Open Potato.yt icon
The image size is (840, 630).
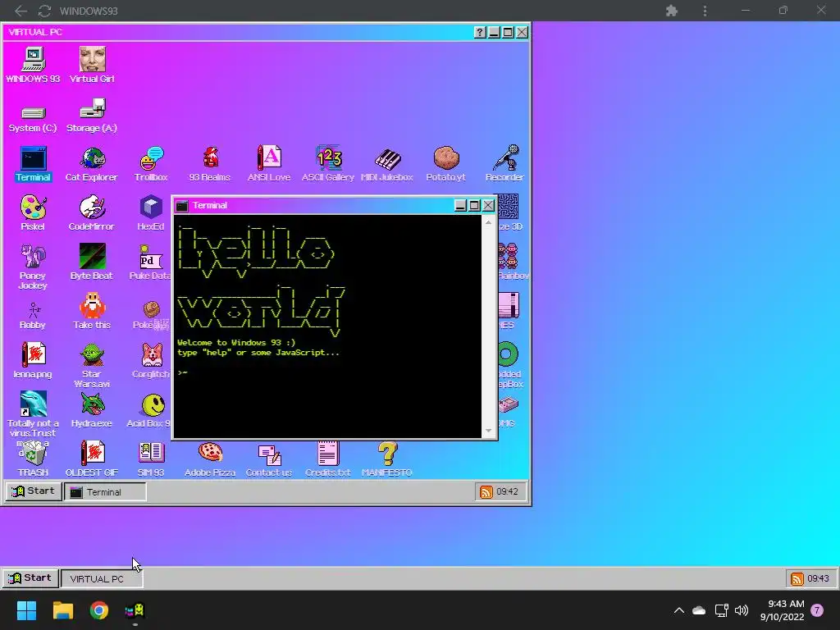coord(445,164)
